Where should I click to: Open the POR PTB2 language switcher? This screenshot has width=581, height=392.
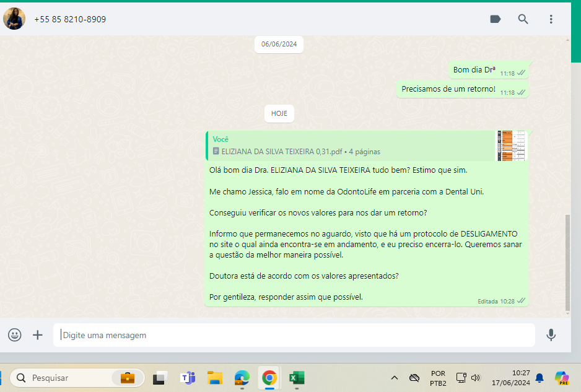tap(438, 378)
